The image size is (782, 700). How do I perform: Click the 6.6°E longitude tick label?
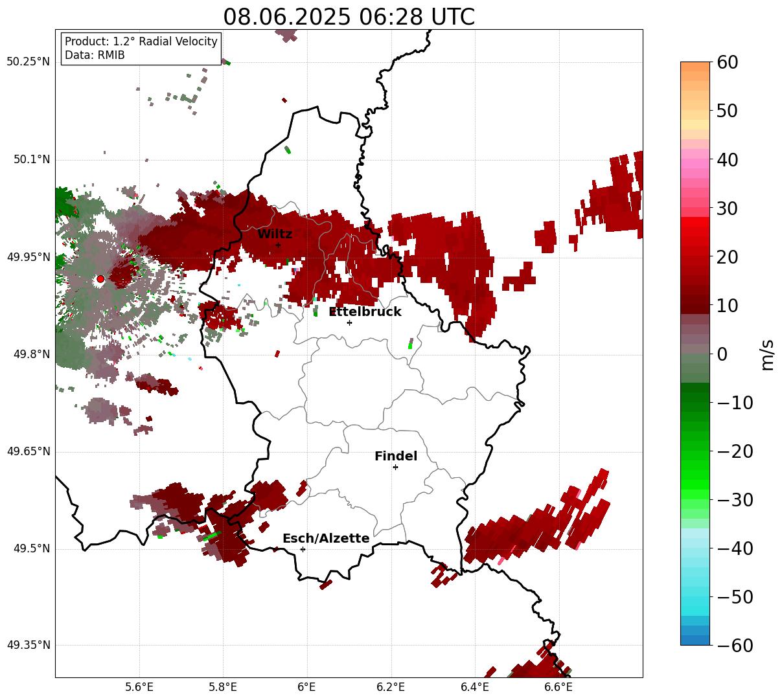pyautogui.click(x=558, y=688)
